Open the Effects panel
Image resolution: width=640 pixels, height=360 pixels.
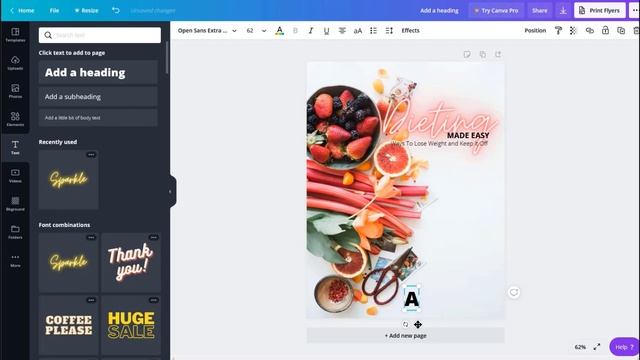410,31
